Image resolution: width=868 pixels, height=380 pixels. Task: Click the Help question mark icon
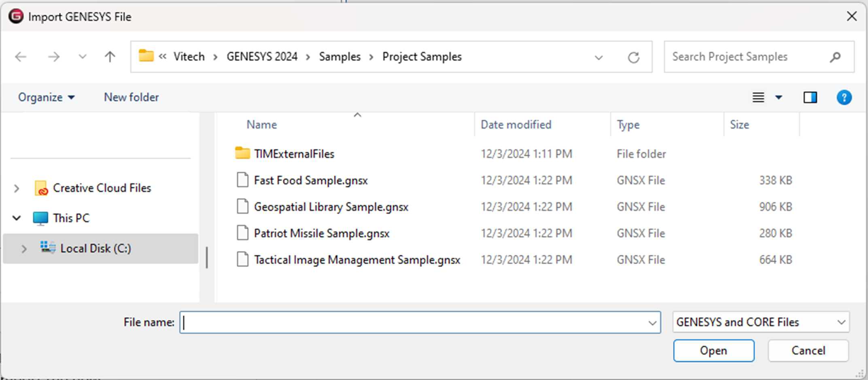pyautogui.click(x=844, y=97)
